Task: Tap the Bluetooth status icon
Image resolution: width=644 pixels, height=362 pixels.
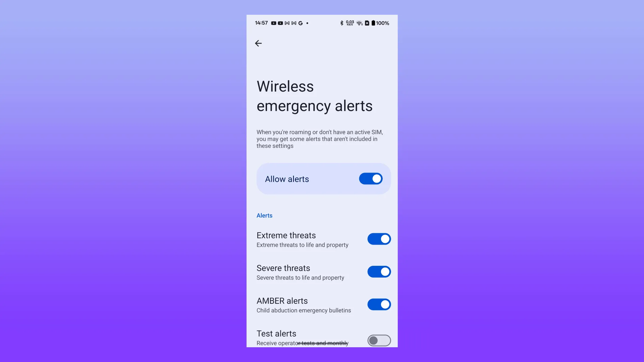Action: tap(342, 23)
